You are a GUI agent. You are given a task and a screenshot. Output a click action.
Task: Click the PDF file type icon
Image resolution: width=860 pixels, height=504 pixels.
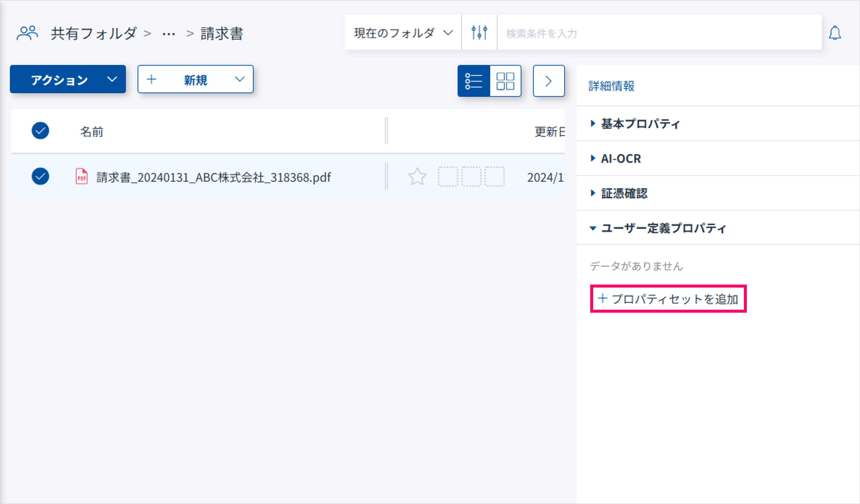coord(81,177)
